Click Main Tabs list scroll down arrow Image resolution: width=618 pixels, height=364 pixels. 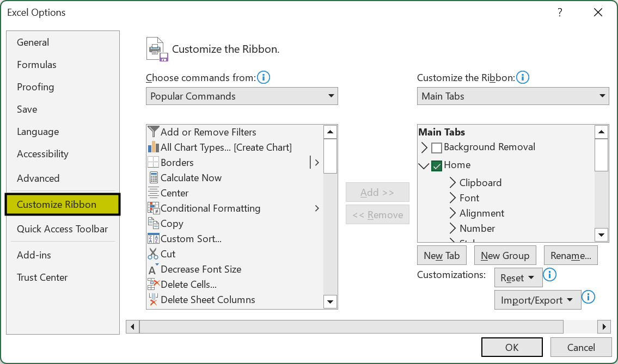click(601, 235)
